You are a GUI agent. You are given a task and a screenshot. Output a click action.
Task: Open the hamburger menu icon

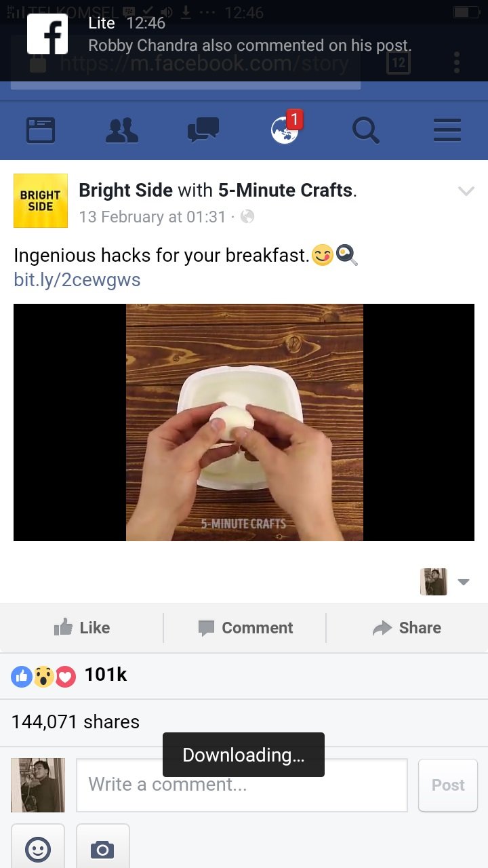coord(447,130)
